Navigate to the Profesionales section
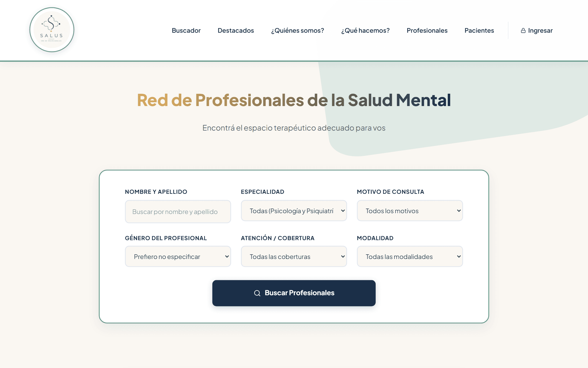588x368 pixels. point(427,31)
